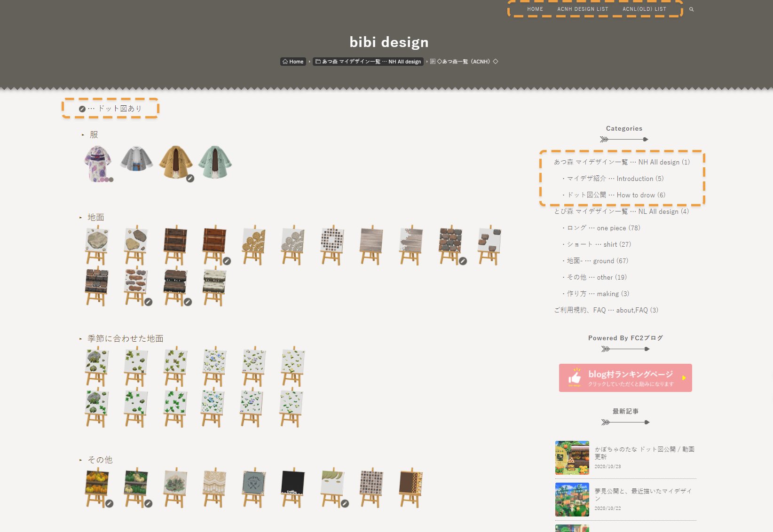This screenshot has height=532, width=773.
Task: Open the pumpkin shelf article thumbnail
Action: point(572,458)
